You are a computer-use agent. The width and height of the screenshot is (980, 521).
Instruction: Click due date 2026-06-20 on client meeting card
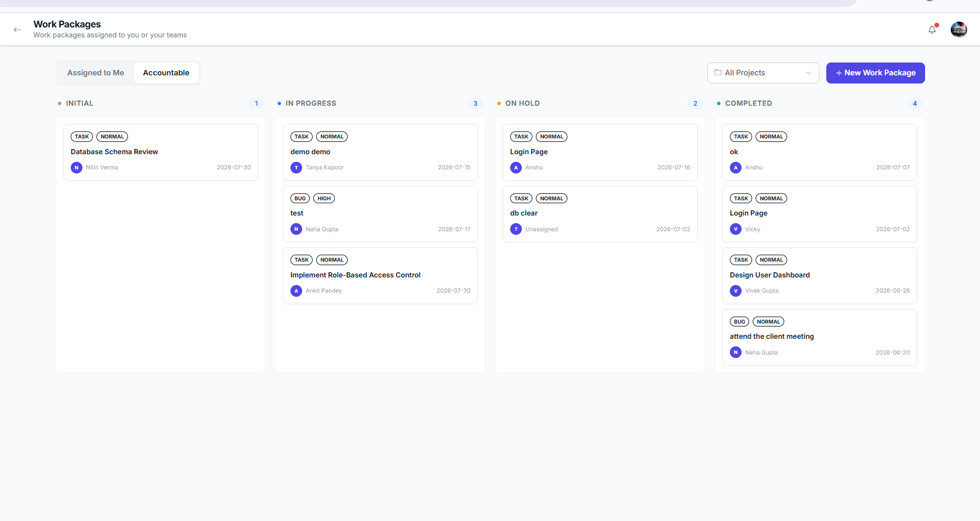892,353
